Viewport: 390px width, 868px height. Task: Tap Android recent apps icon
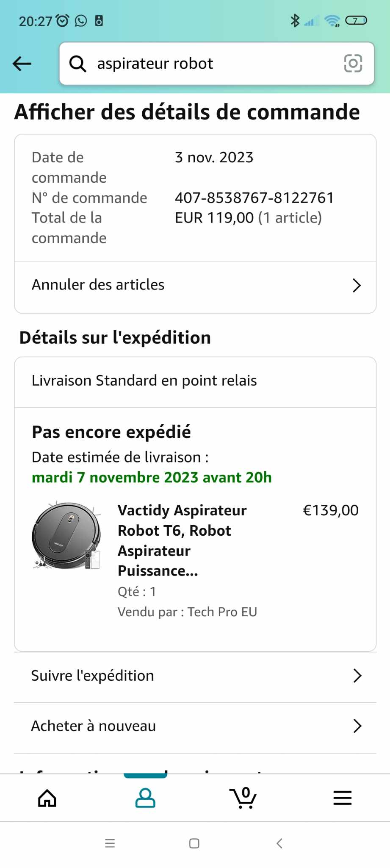(110, 843)
